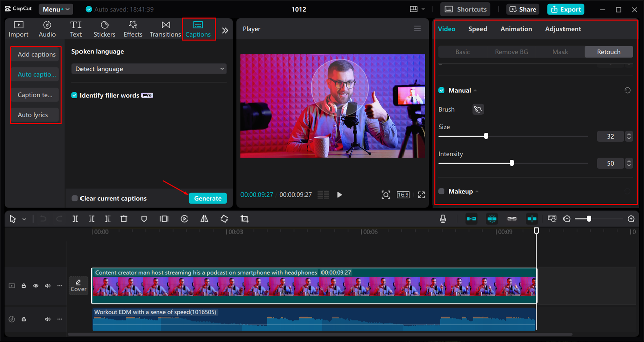Open the Transitions tab
This screenshot has height=342, width=644.
click(165, 29)
